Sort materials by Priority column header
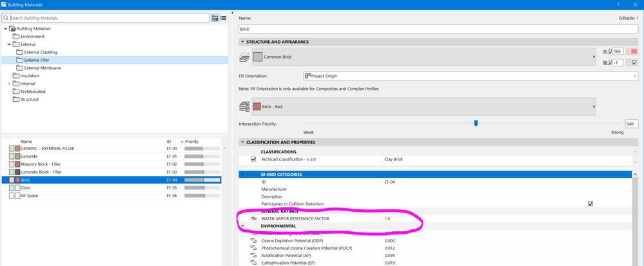Viewport: 644px width, 266px height. point(191,141)
